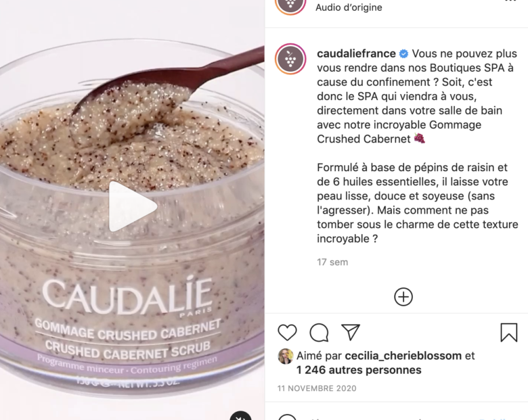Open the more options three-dot menu
This screenshot has height=420, width=528.
click(x=511, y=1)
